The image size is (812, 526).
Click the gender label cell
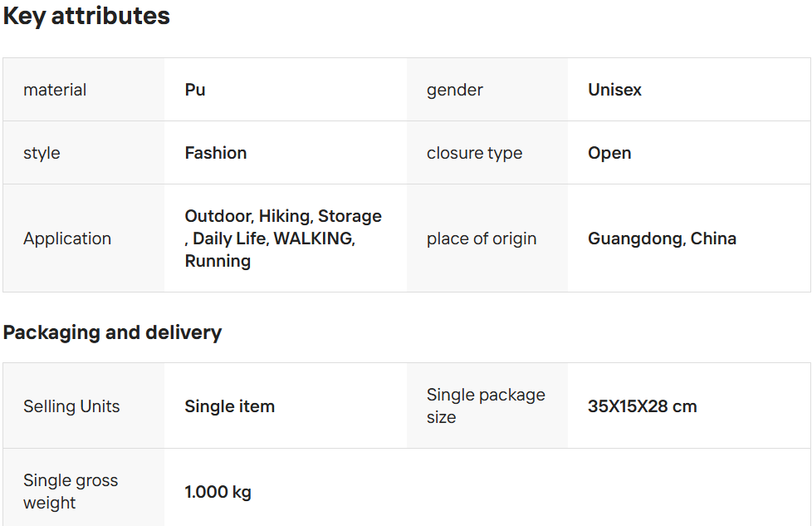click(x=455, y=90)
